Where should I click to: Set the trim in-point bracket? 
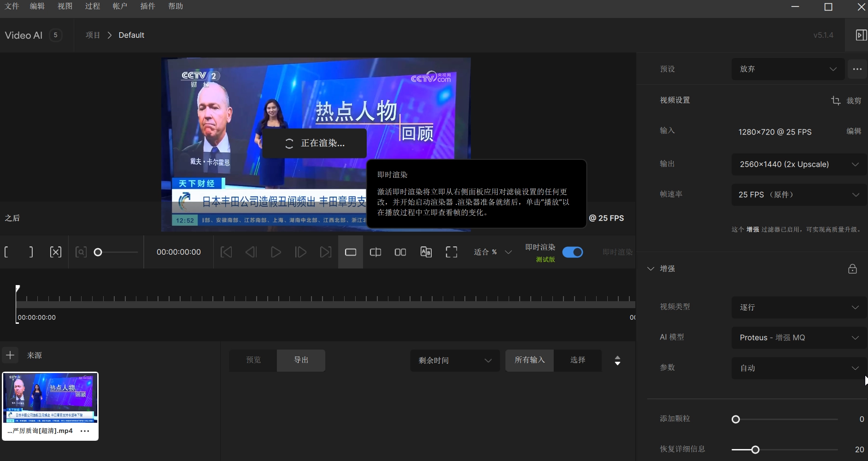[x=6, y=252]
